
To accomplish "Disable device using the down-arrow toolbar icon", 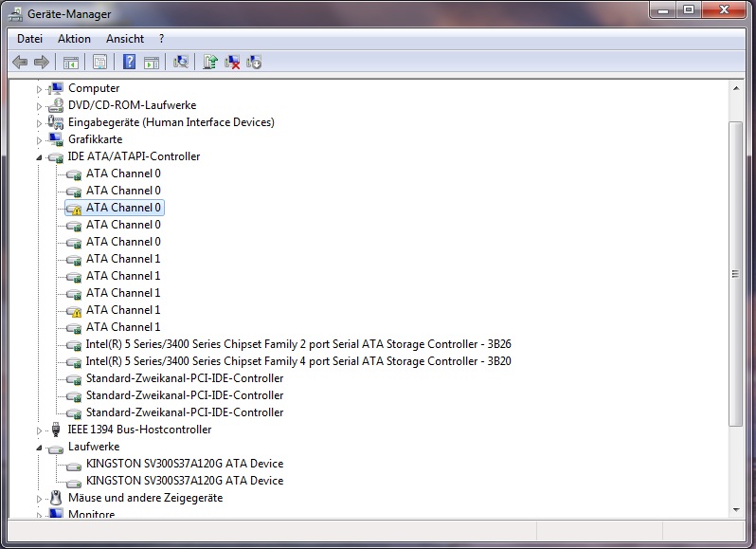I will tap(254, 63).
